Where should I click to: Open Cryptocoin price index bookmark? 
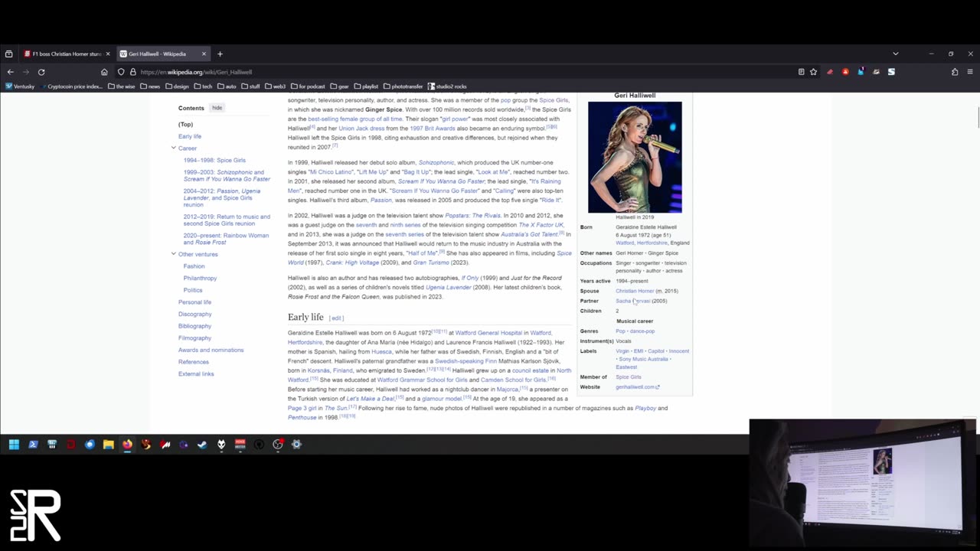(x=71, y=86)
